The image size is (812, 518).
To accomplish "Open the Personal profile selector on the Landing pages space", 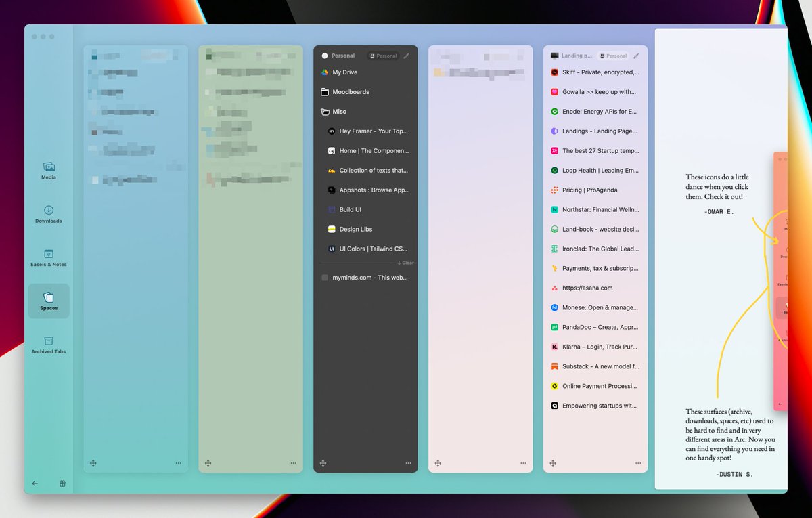I will pos(613,56).
